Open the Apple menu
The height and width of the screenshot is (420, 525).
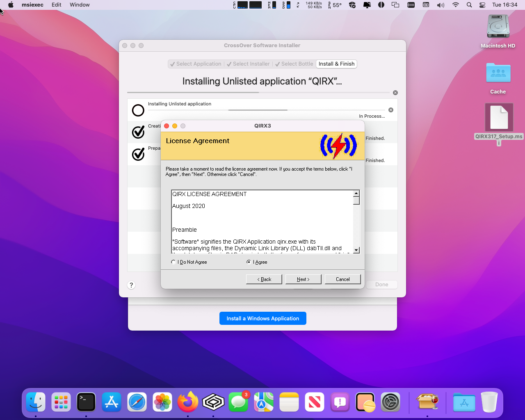click(11, 5)
